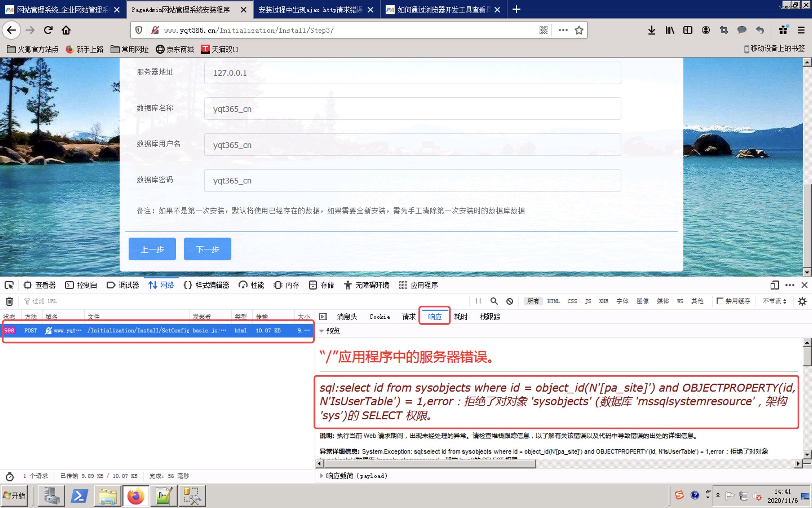Click the 数据库名称 input field
The image size is (812, 508).
412,109
